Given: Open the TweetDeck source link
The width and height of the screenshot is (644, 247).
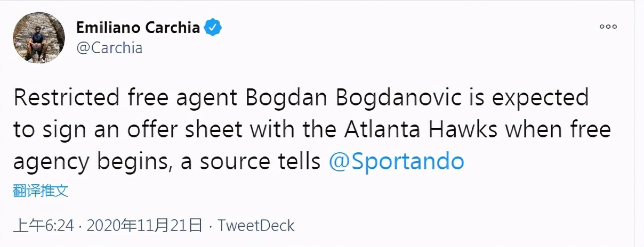Looking at the screenshot, I should tap(256, 226).
